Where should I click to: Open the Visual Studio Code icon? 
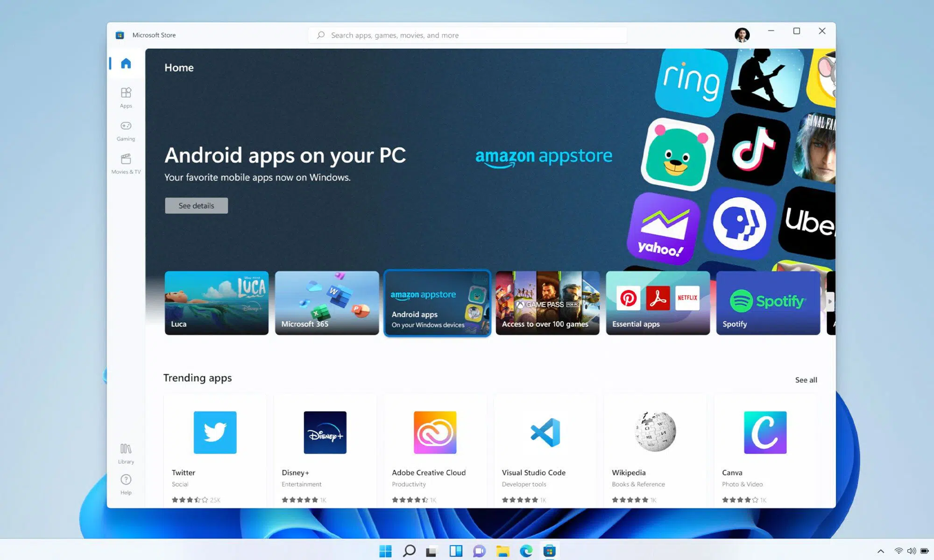pyautogui.click(x=545, y=432)
